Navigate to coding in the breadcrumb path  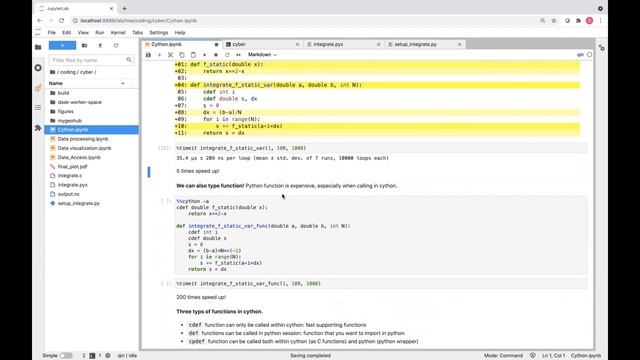coord(68,72)
